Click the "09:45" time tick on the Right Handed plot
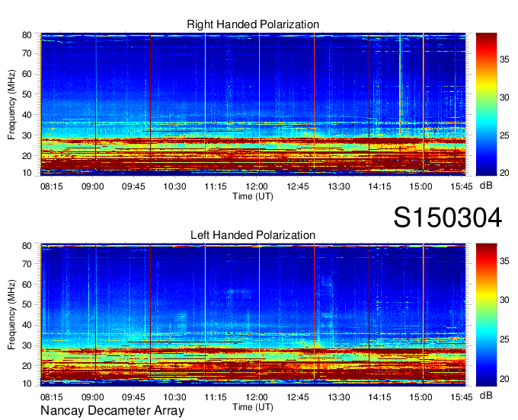Screen dimensions: 518x420 [133, 186]
